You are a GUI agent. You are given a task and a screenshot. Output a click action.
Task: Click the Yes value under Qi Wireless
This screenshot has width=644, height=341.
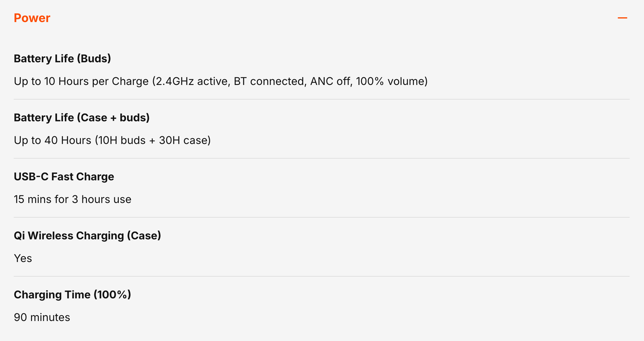[23, 258]
